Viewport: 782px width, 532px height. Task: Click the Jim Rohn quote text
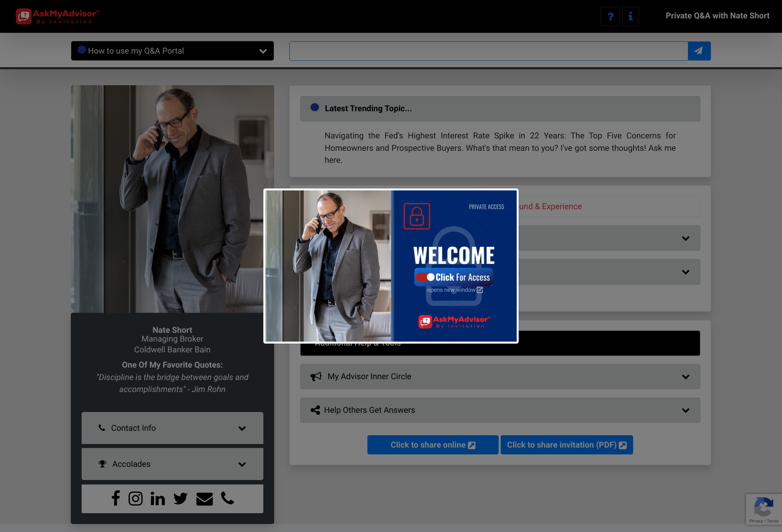point(172,383)
